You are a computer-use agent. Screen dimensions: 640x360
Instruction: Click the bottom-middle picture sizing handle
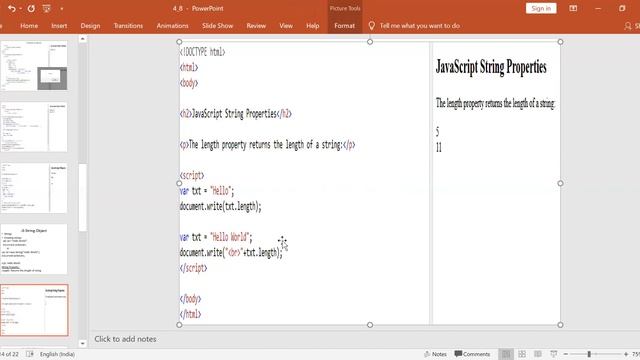pyautogui.click(x=370, y=325)
